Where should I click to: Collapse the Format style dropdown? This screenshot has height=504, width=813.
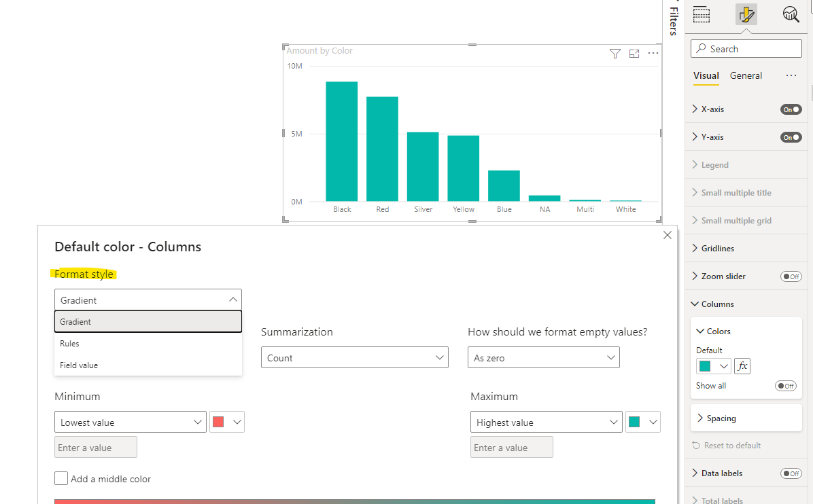click(x=148, y=300)
